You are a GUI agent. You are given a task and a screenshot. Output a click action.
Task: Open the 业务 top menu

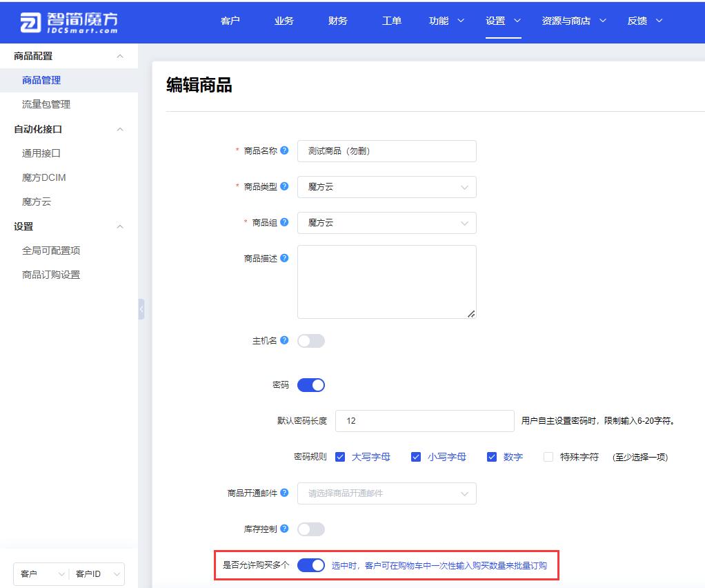[x=284, y=21]
